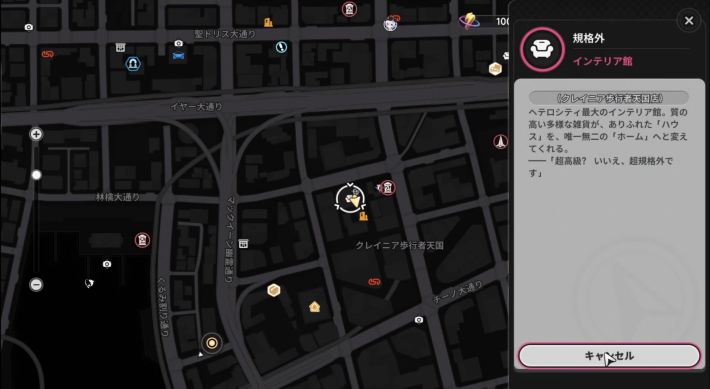The image size is (710, 389).
Task: Select the hexagon box icon near the info panel
Action: (495, 69)
